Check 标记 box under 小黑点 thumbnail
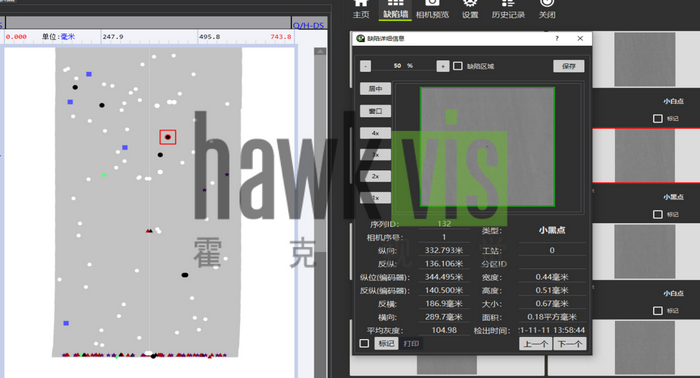Screen dimensions: 700x378 (658, 214)
